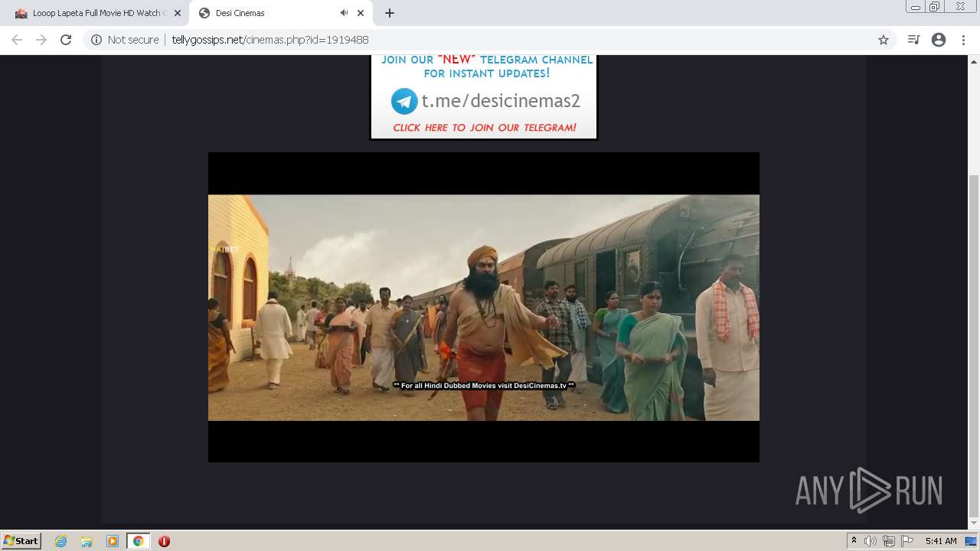Open Chrome profile avatar

(939, 40)
